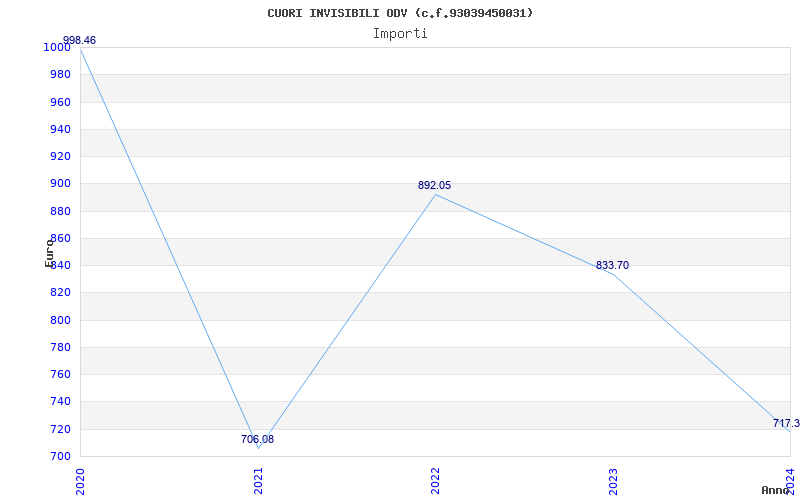The width and height of the screenshot is (800, 500).
Task: Select the 892.05 data point label
Action: [x=434, y=186]
